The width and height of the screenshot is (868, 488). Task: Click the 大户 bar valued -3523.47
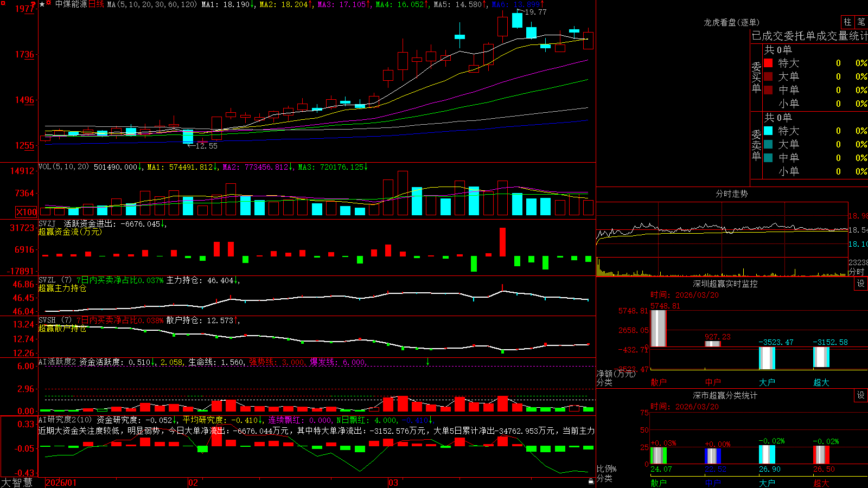click(767, 358)
